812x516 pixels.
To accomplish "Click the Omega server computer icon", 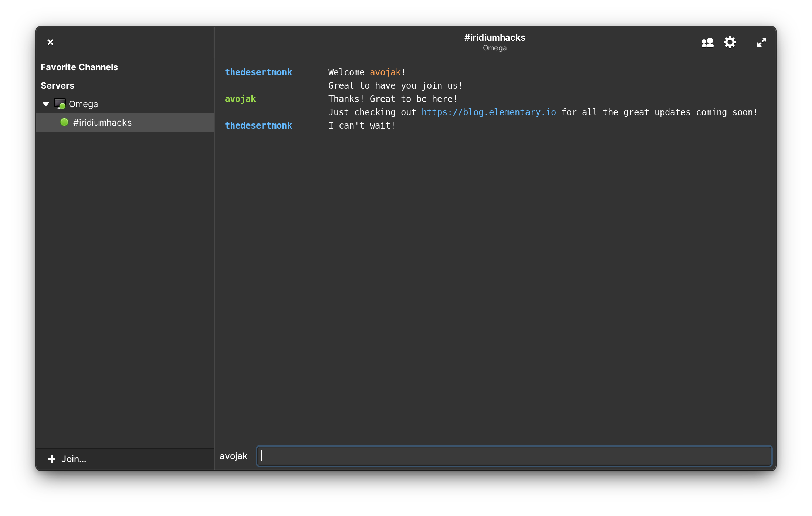I will click(60, 104).
